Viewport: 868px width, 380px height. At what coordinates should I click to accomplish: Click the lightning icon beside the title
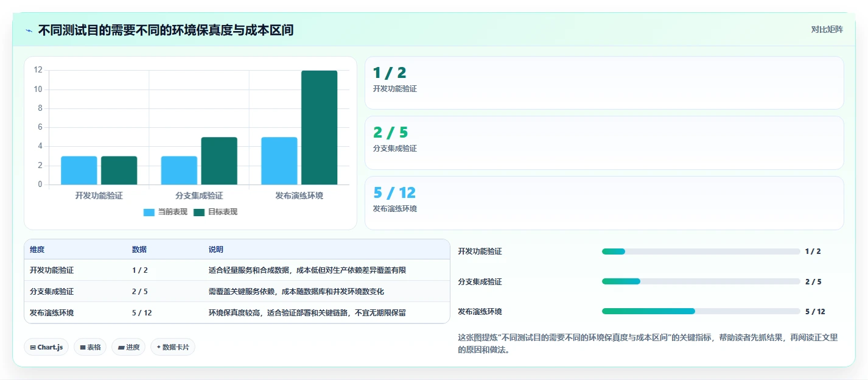(x=29, y=30)
